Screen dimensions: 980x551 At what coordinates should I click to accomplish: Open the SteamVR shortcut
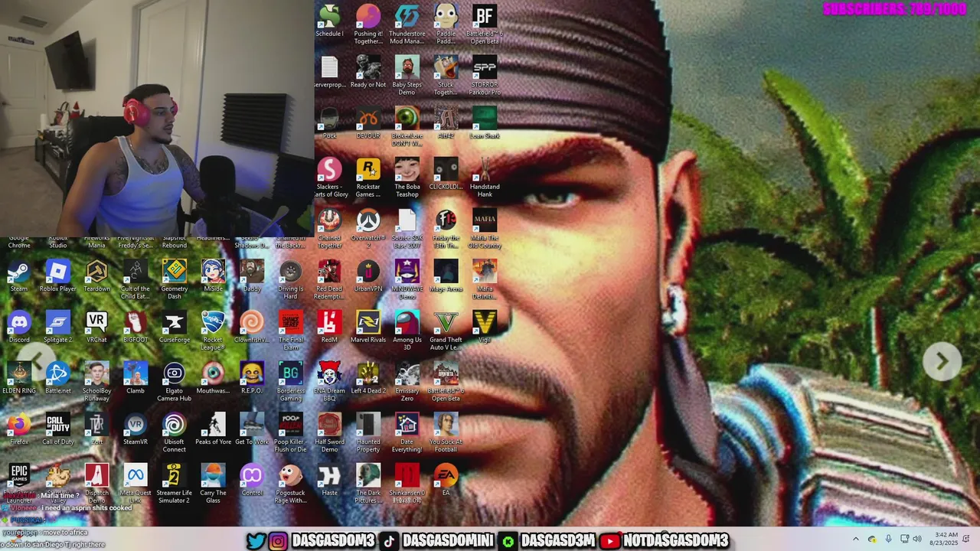point(136,430)
